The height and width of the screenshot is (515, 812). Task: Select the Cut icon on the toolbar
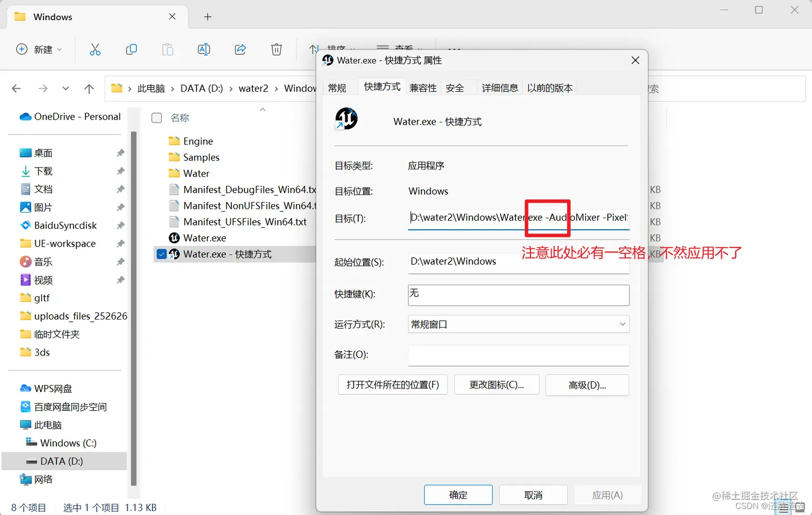pyautogui.click(x=95, y=49)
